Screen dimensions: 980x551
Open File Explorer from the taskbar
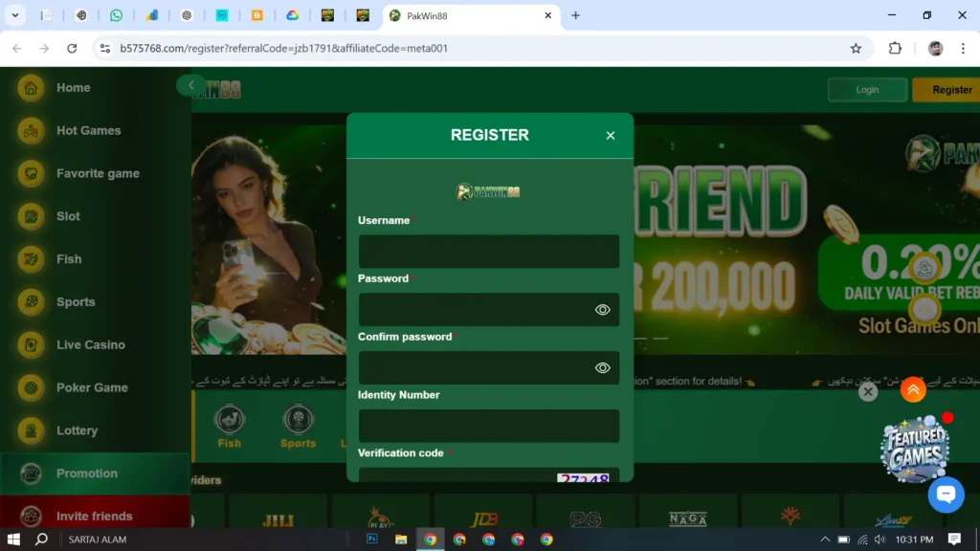tap(401, 540)
